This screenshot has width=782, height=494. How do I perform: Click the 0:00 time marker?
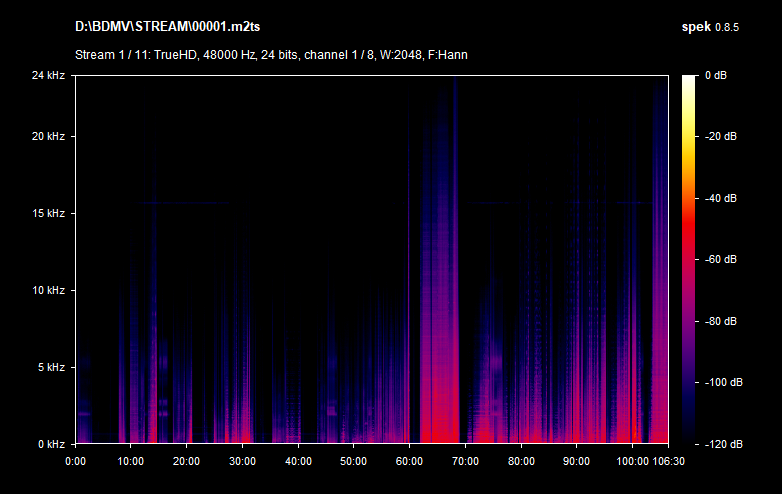coord(76,461)
